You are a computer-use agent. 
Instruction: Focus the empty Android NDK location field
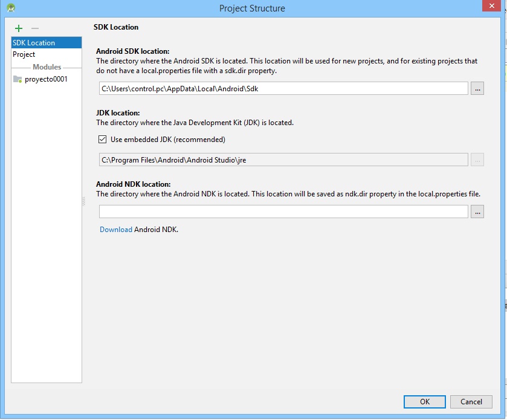tap(283, 212)
